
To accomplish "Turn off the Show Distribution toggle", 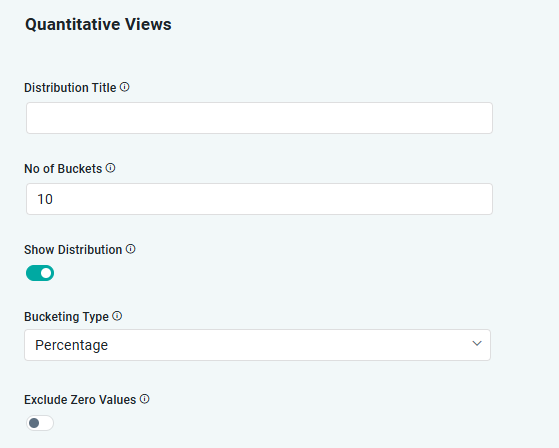I will click(40, 273).
